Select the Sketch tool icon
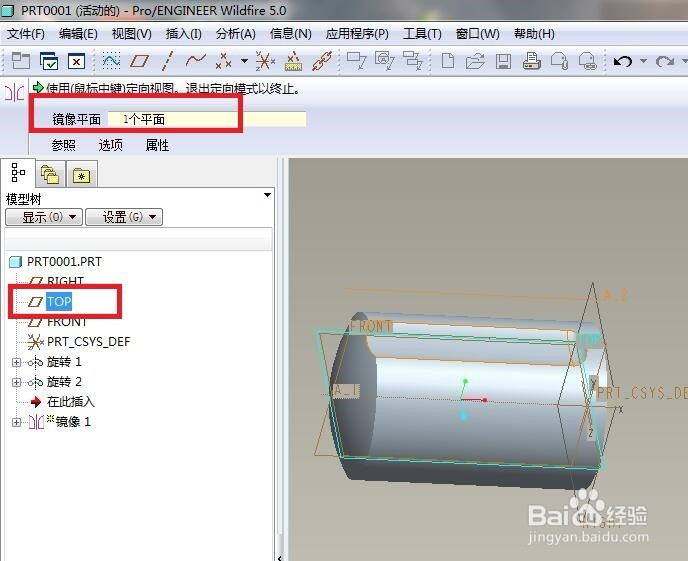 coord(111,61)
